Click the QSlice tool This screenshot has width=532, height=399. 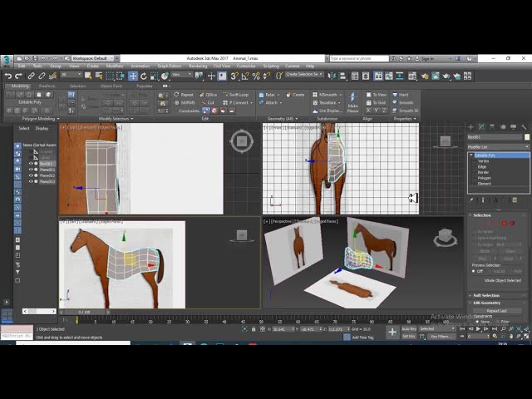pyautogui.click(x=208, y=95)
